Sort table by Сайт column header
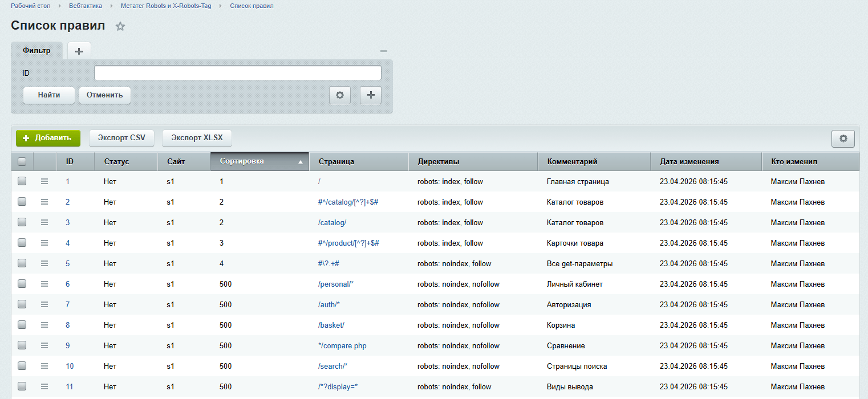The image size is (868, 399). point(184,161)
